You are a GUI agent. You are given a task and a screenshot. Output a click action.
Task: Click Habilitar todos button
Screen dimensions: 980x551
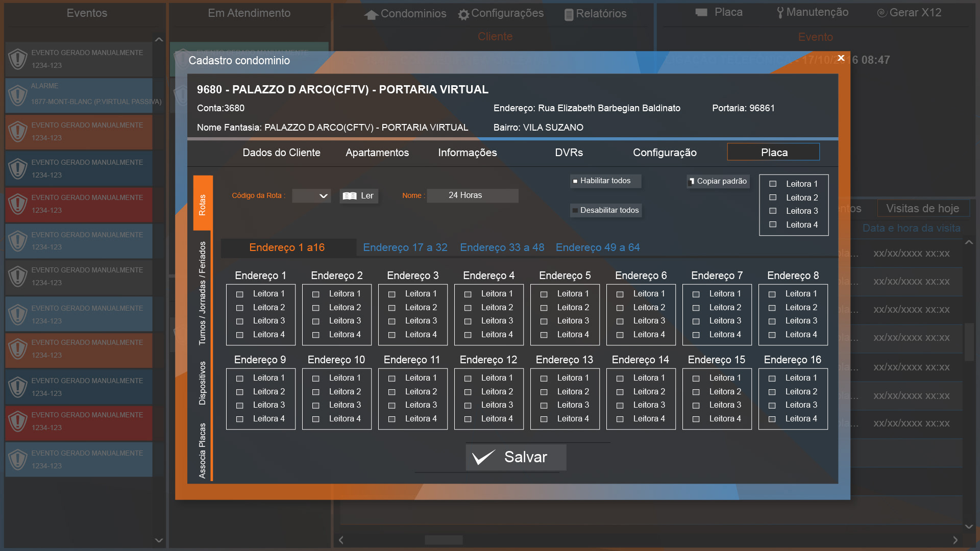coord(605,181)
